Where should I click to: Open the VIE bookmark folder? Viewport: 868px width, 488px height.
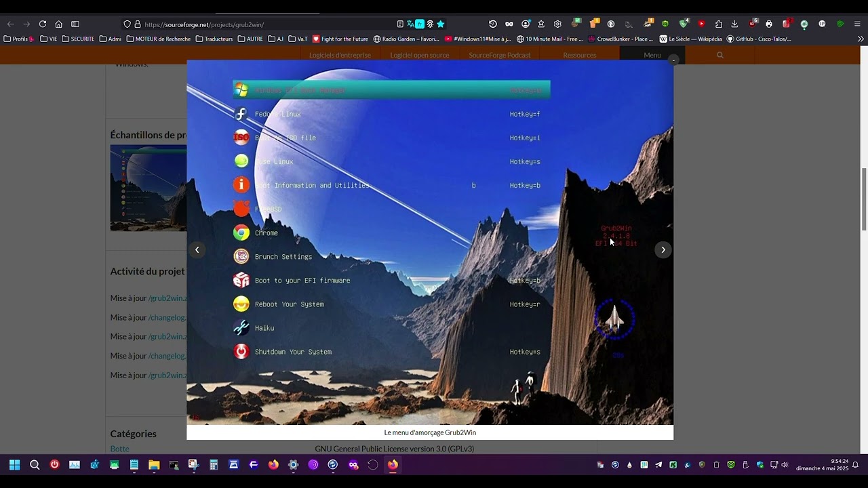(x=49, y=39)
